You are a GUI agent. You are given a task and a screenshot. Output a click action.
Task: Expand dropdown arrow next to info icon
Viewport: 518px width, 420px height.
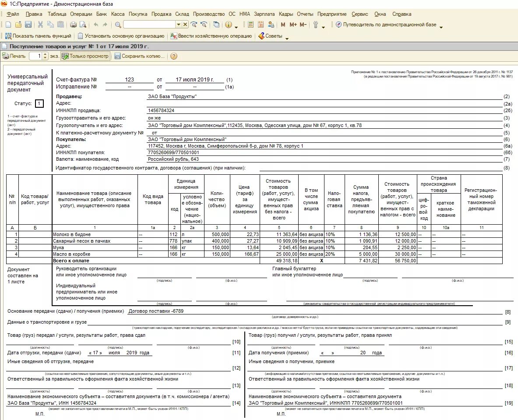(x=236, y=27)
